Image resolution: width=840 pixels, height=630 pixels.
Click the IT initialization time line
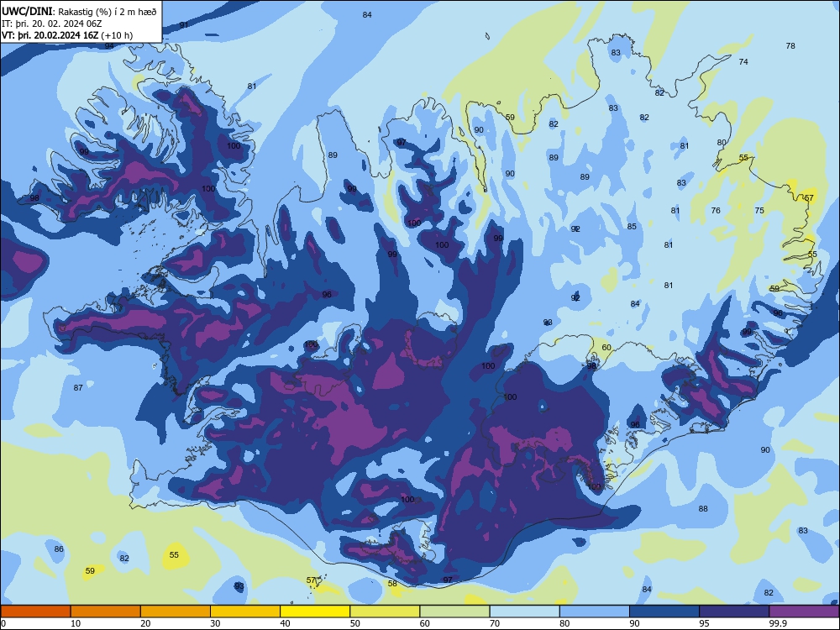click(51, 24)
